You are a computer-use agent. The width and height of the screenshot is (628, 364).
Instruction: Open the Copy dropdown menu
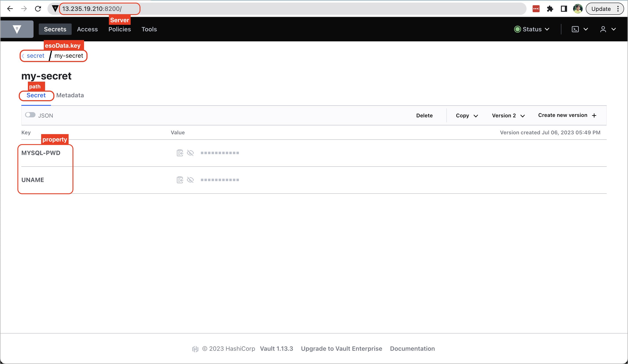click(x=466, y=115)
